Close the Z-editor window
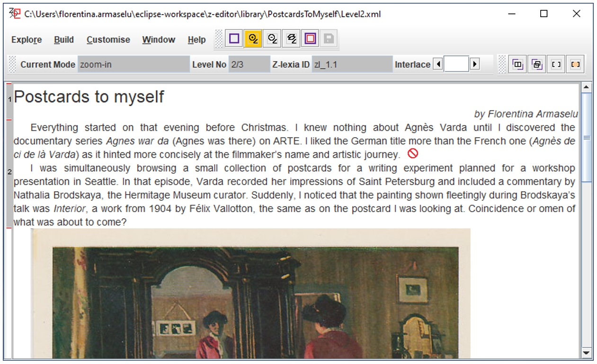 [x=576, y=14]
